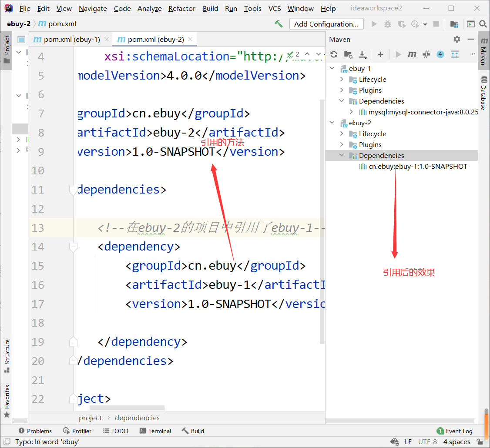Viewport: 490px width, 448px height.
Task: Open Maven panel settings gear
Action: [457, 40]
